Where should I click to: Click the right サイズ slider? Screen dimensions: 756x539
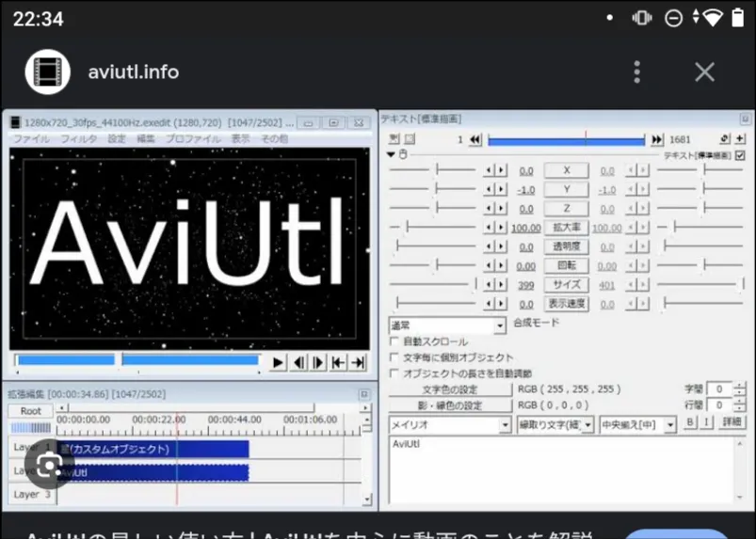click(x=700, y=284)
